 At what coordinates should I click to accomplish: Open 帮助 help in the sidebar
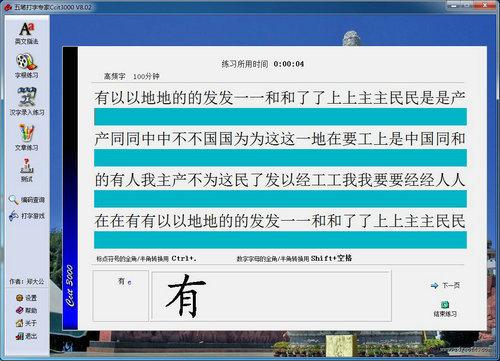click(x=26, y=310)
